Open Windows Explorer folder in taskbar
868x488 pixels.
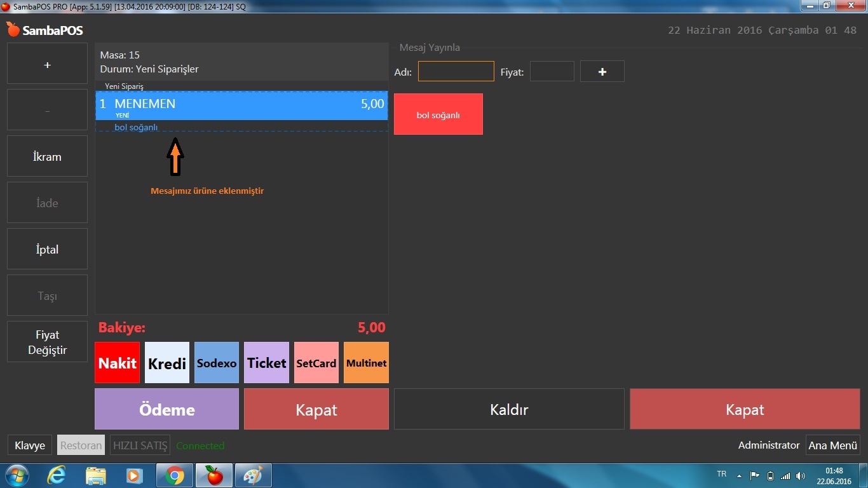pyautogui.click(x=96, y=475)
